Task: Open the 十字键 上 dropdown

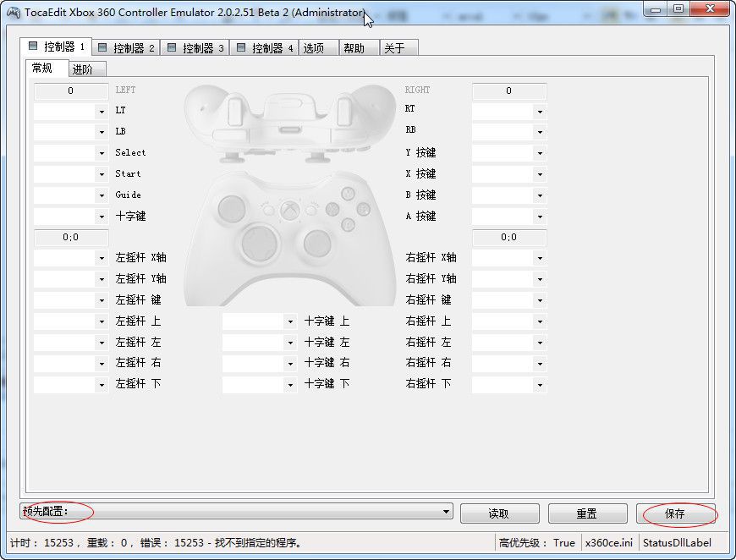Action: 260,321
